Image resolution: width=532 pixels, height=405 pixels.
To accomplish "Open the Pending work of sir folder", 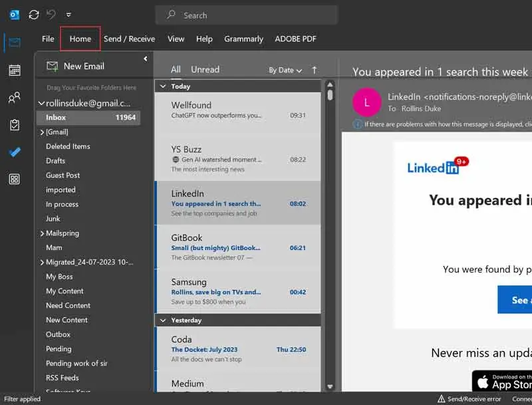I will [x=76, y=363].
